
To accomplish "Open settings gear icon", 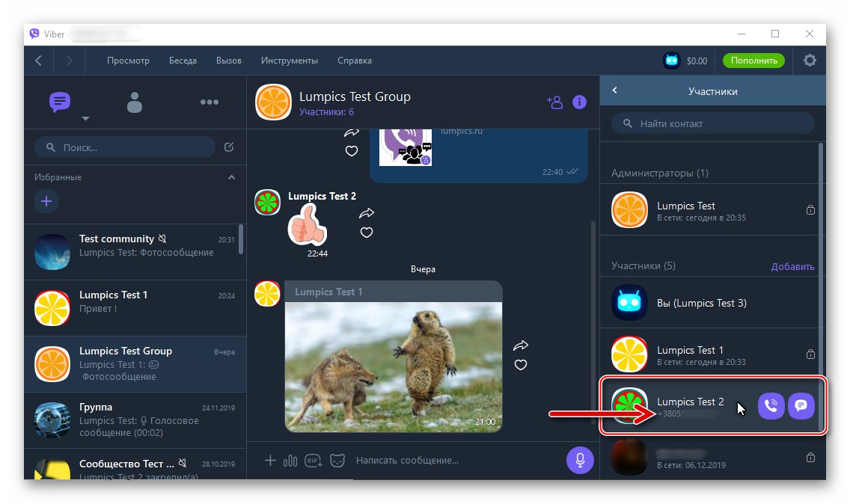I will pyautogui.click(x=810, y=60).
